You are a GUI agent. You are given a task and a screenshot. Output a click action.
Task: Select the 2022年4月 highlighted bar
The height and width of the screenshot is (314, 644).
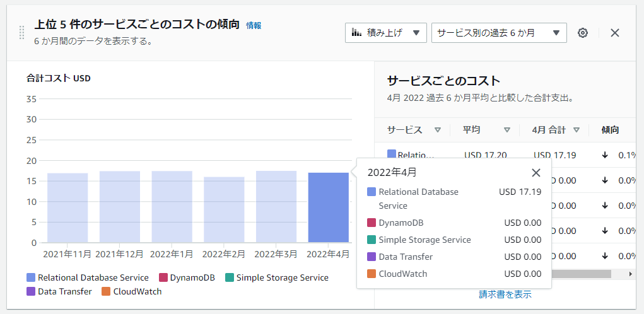pyautogui.click(x=328, y=207)
